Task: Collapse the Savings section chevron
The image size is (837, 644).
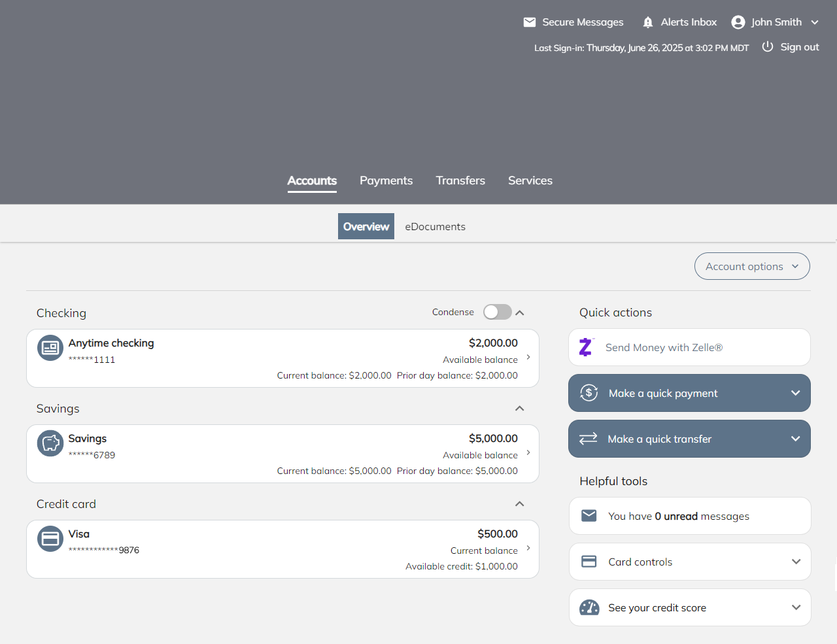Action: tap(520, 409)
